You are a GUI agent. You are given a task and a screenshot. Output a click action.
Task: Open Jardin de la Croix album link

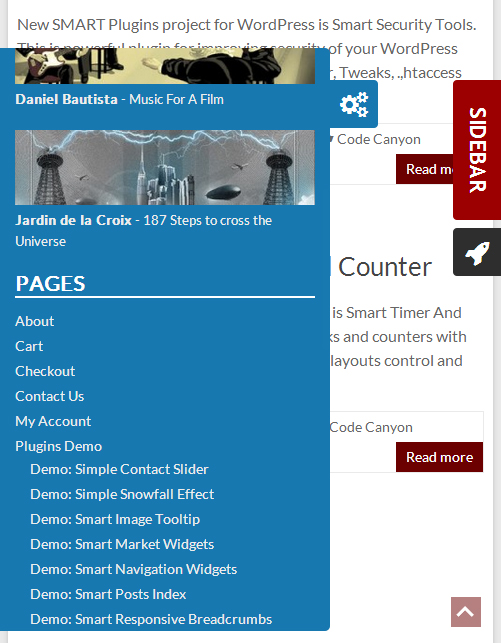coord(143,230)
